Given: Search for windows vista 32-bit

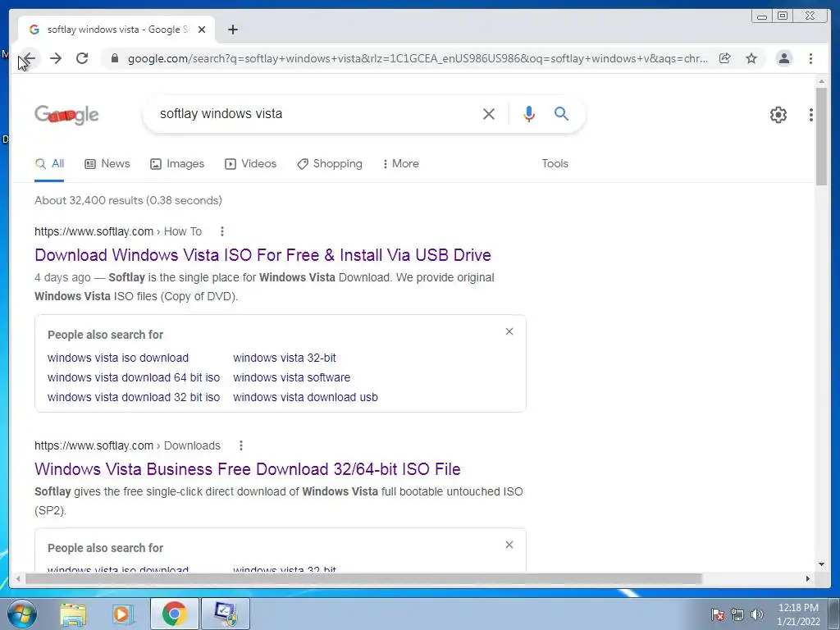Looking at the screenshot, I should [x=285, y=358].
